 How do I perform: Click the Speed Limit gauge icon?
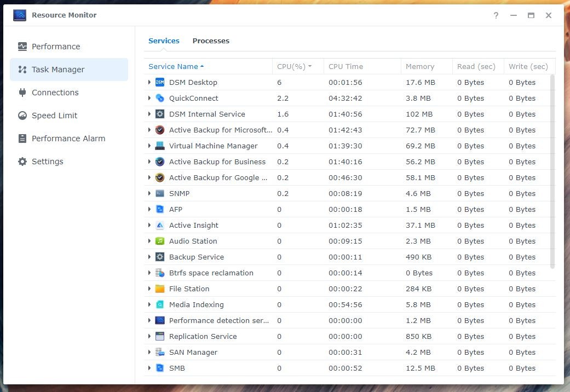[x=22, y=116]
